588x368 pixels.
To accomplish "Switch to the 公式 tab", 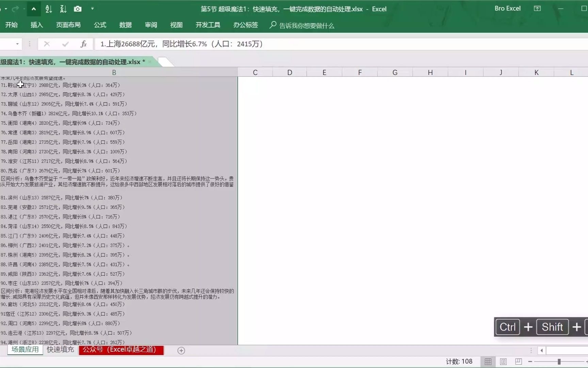I will (100, 25).
